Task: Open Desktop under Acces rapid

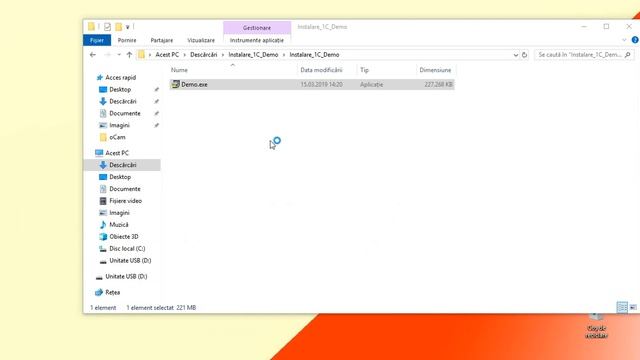Action: click(x=120, y=89)
